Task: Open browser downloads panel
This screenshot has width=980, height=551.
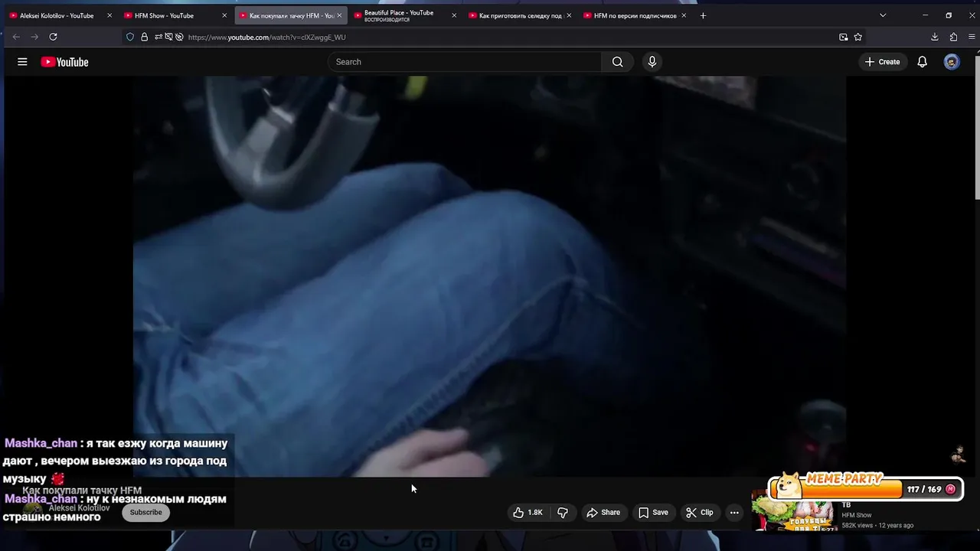Action: click(935, 37)
